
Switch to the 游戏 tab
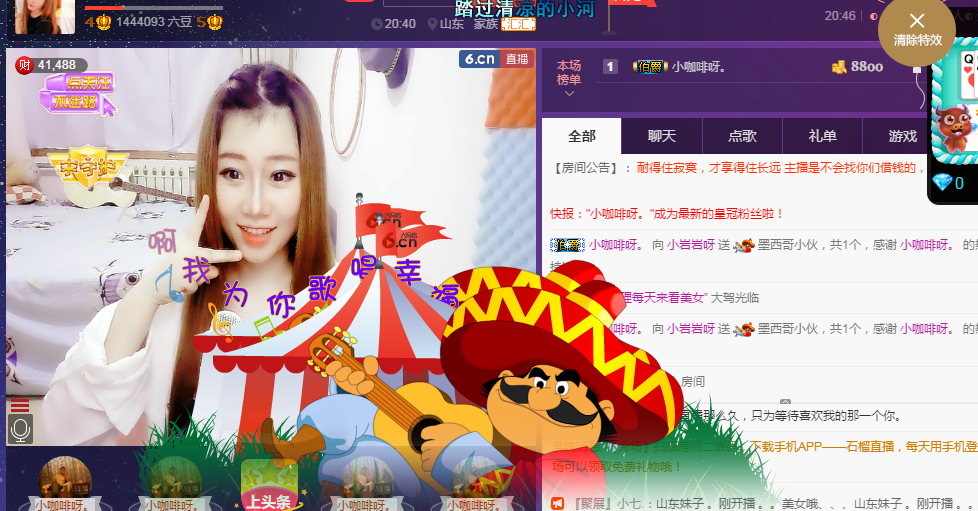903,136
